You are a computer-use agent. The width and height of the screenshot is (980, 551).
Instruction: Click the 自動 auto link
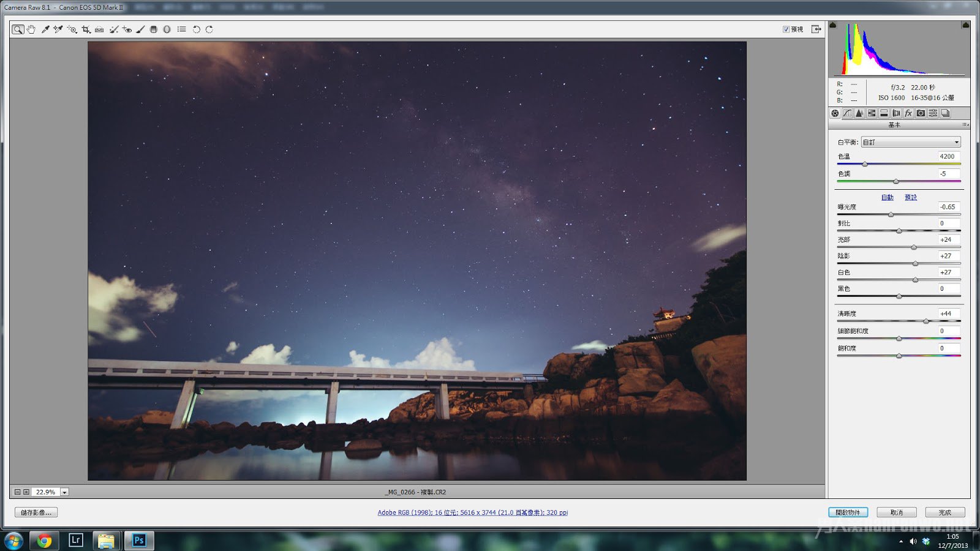click(887, 197)
